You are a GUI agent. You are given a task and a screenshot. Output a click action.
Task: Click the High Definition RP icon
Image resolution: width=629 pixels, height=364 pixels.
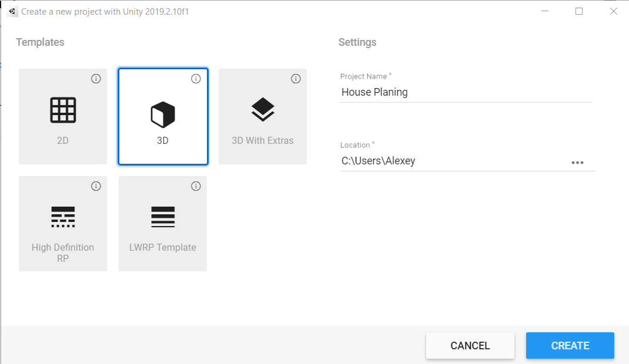pos(63,217)
